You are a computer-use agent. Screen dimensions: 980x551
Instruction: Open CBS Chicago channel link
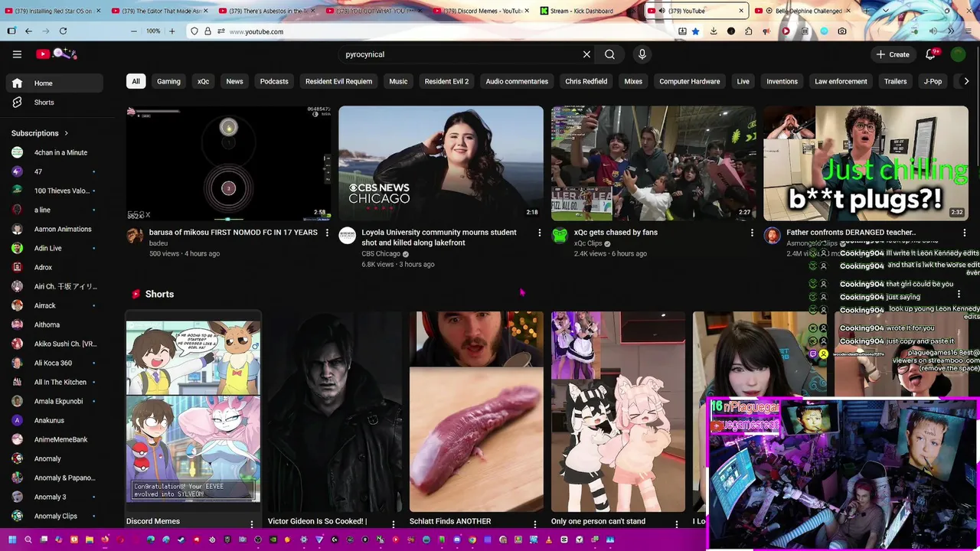(x=381, y=253)
